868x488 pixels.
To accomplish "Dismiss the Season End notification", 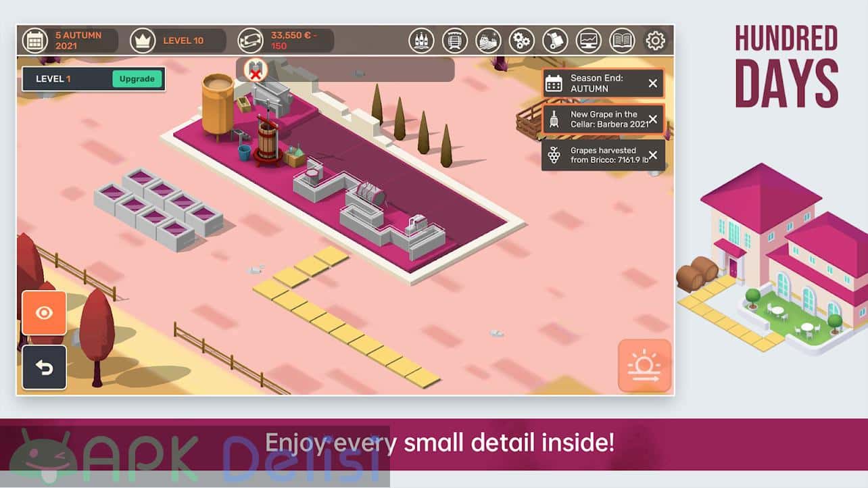I will (x=652, y=83).
